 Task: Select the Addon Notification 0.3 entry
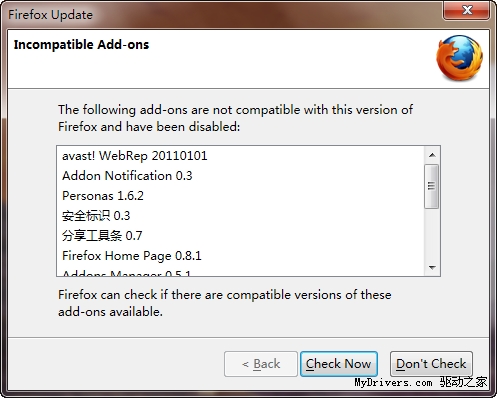[240, 176]
